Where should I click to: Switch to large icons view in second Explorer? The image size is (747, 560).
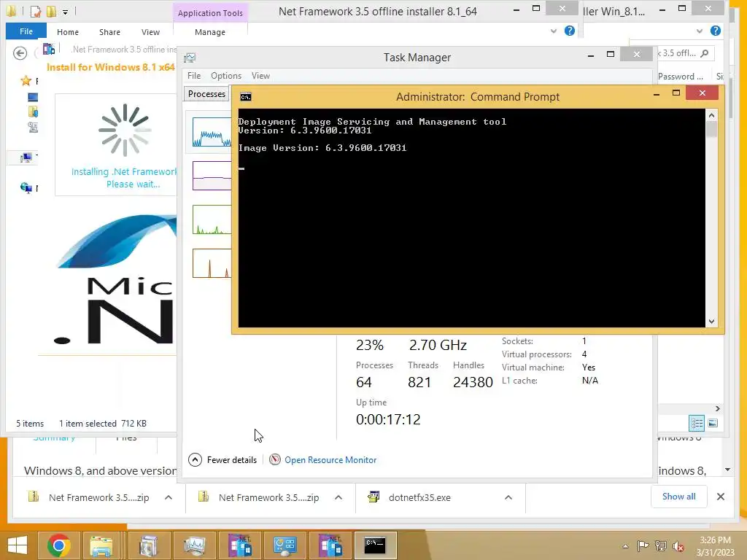click(713, 423)
